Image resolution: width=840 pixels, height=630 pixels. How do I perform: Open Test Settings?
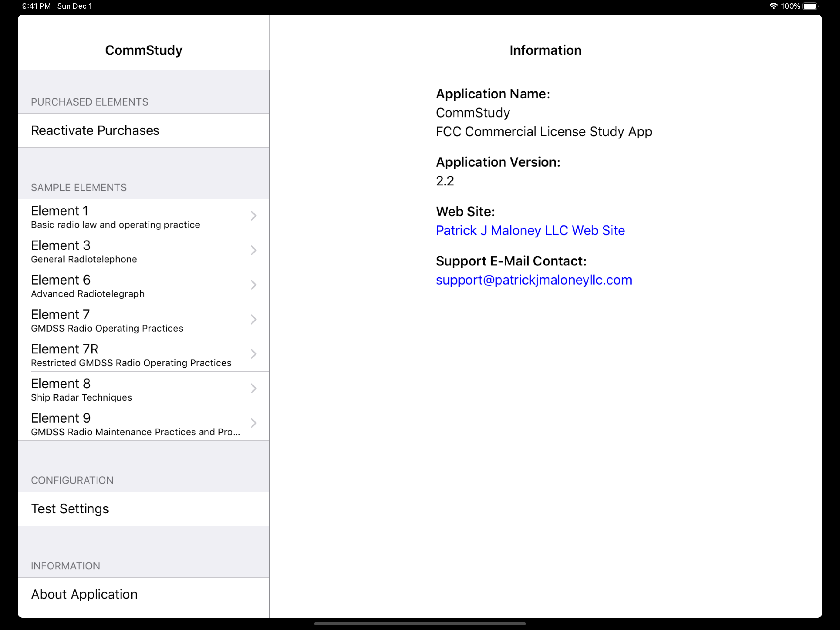click(70, 509)
